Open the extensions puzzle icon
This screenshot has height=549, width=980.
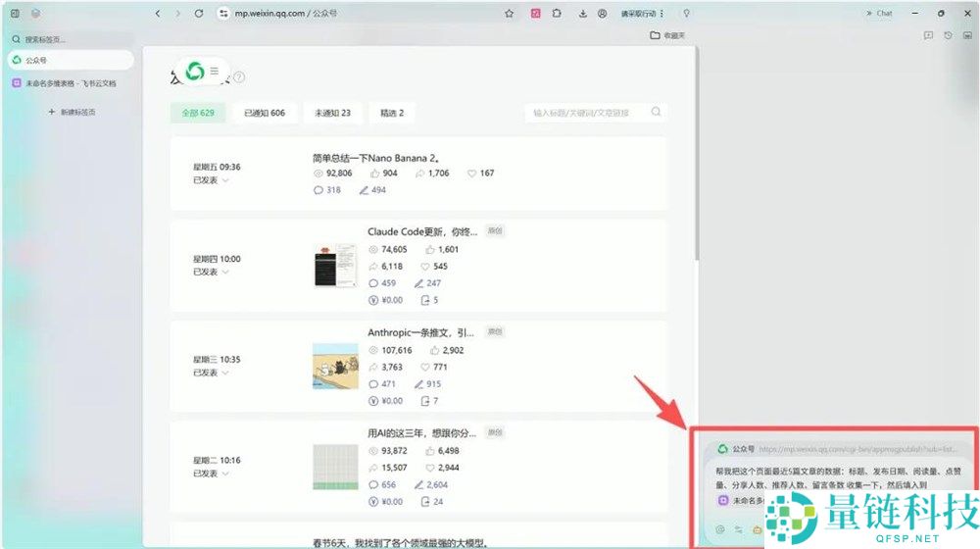pyautogui.click(x=557, y=13)
